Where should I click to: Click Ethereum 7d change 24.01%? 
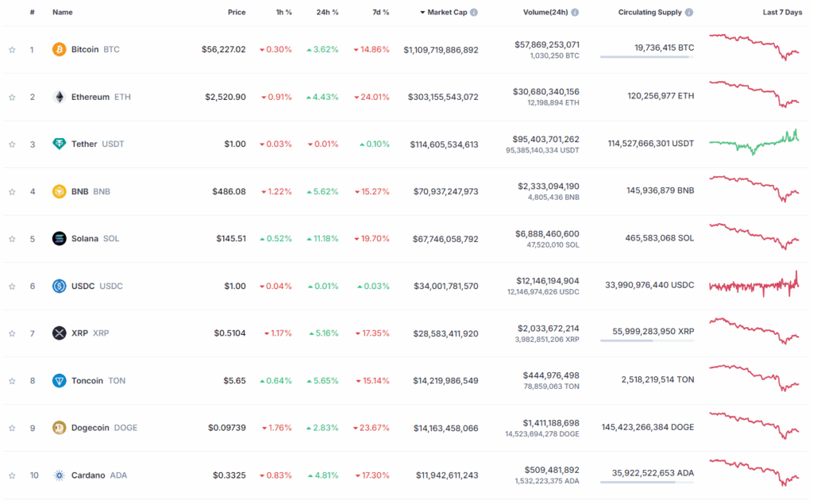(x=372, y=97)
